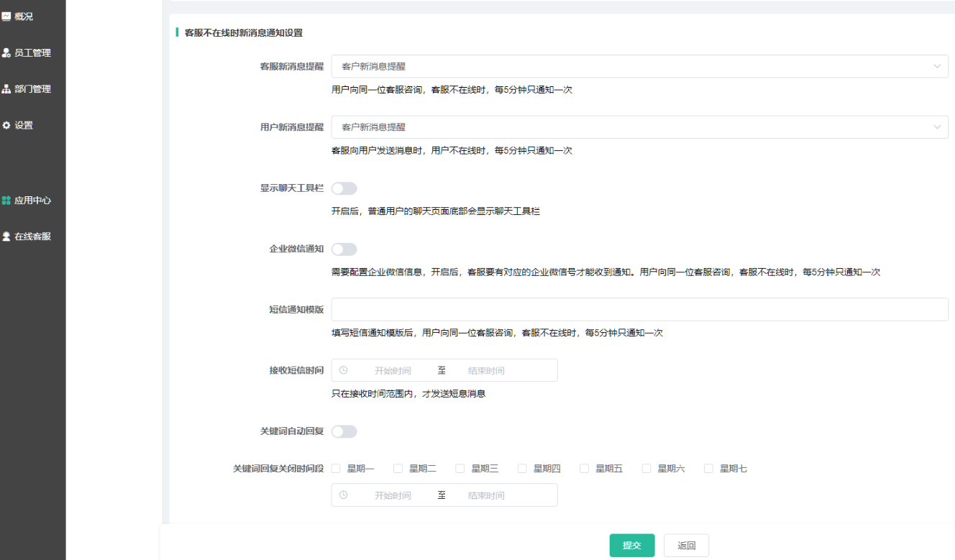
Task: Open the 客服新消息提醒 dropdown
Action: click(x=639, y=66)
